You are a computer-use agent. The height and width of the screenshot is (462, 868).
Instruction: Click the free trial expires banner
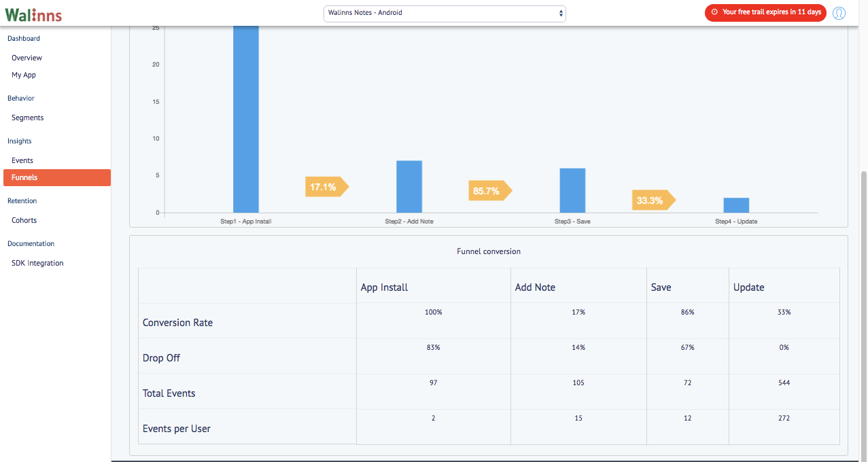click(x=765, y=13)
